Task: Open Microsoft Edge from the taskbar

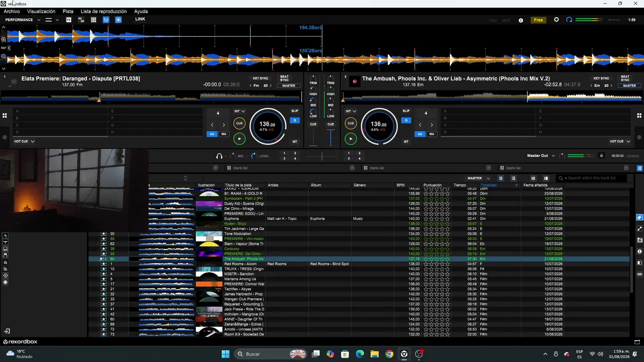Action: [x=360, y=354]
